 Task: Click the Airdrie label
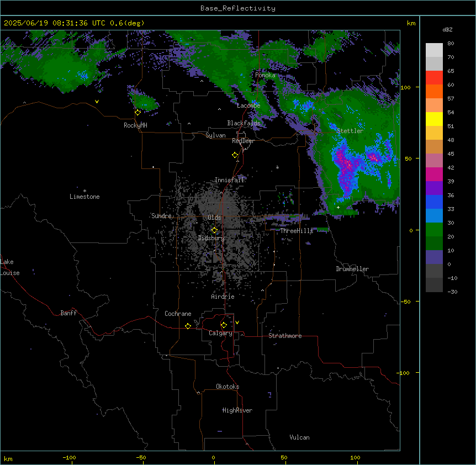(223, 297)
